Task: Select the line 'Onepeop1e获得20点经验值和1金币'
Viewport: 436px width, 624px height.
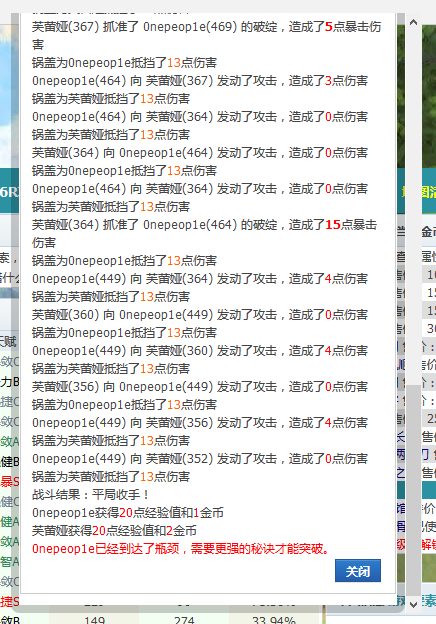Action: [x=128, y=513]
